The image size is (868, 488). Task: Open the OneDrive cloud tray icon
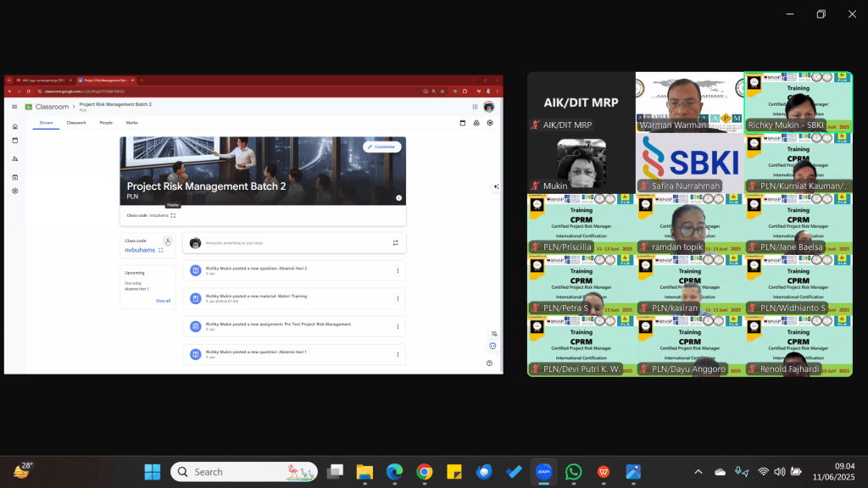tap(720, 472)
